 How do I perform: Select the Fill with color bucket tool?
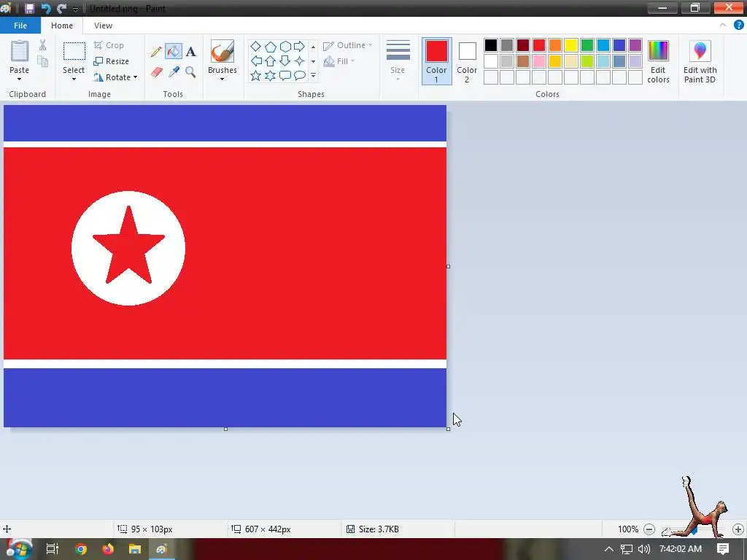click(x=174, y=52)
